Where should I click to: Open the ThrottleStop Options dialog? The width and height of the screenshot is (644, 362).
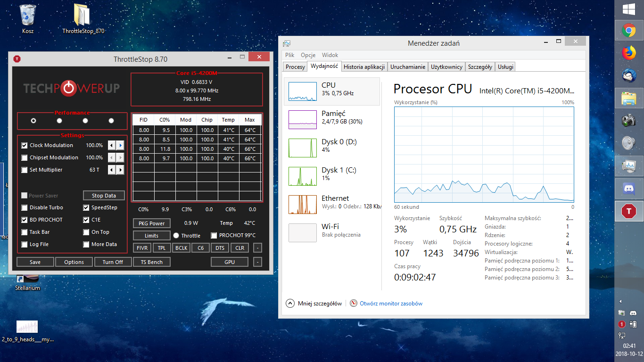(74, 262)
